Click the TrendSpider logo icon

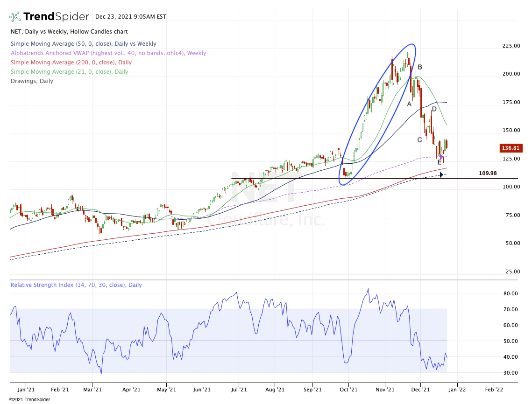click(15, 17)
